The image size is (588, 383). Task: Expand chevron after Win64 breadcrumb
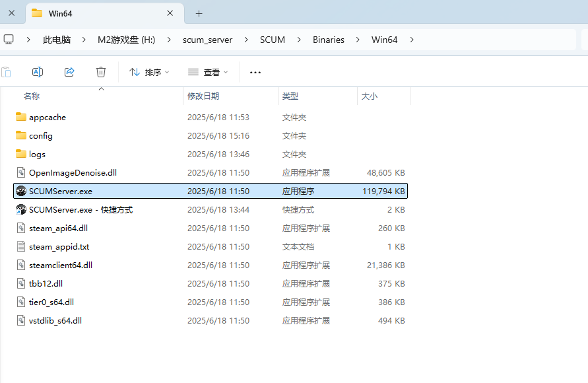pos(412,40)
